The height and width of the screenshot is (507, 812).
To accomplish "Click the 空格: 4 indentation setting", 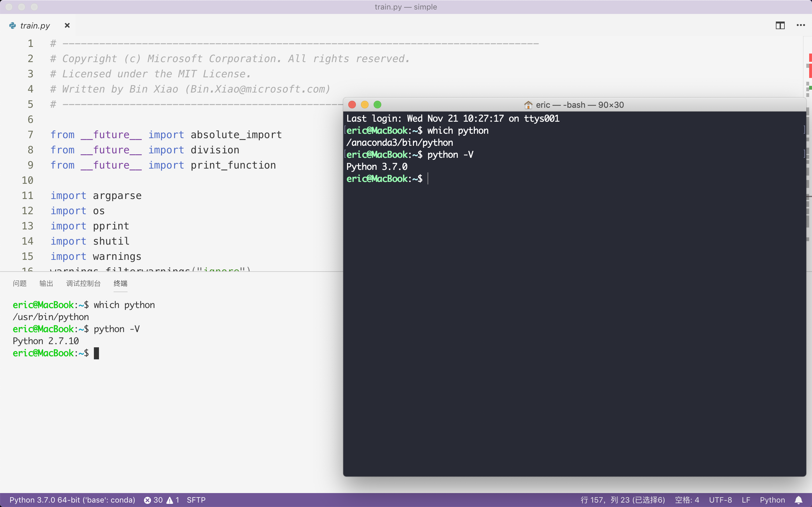I will [x=687, y=500].
